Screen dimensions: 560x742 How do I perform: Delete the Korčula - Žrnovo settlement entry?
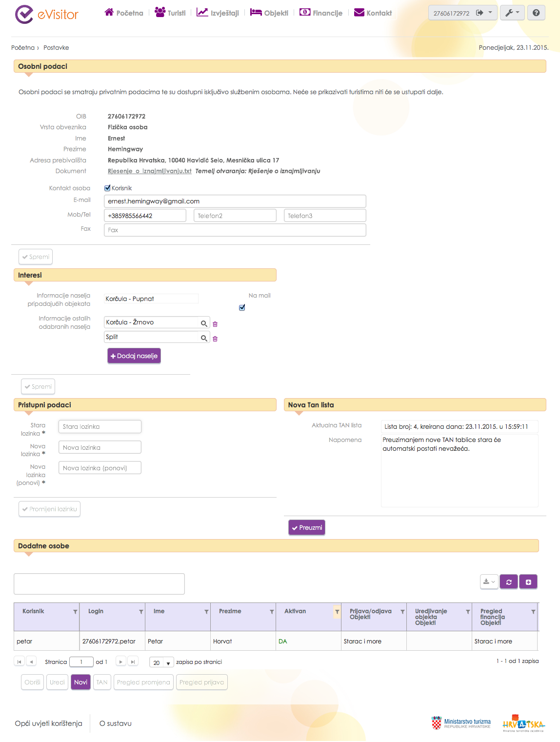215,324
